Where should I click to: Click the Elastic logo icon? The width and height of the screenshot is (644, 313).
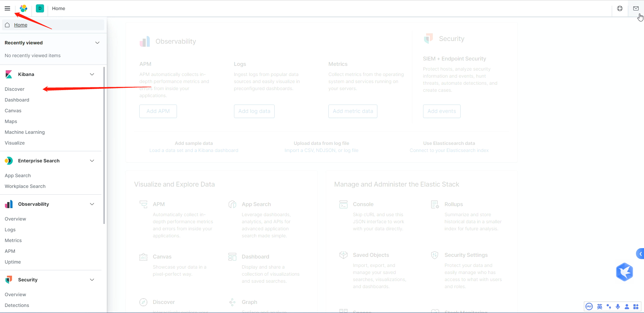tap(24, 8)
